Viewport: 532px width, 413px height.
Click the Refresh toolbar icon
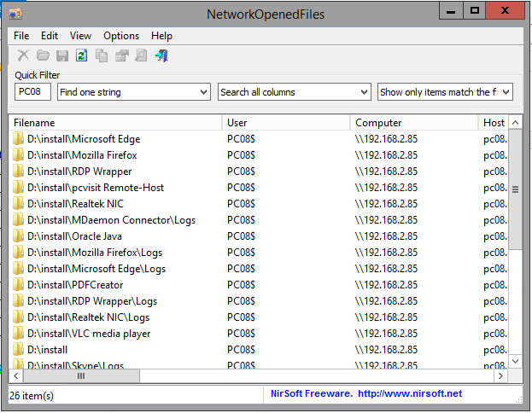[x=82, y=56]
